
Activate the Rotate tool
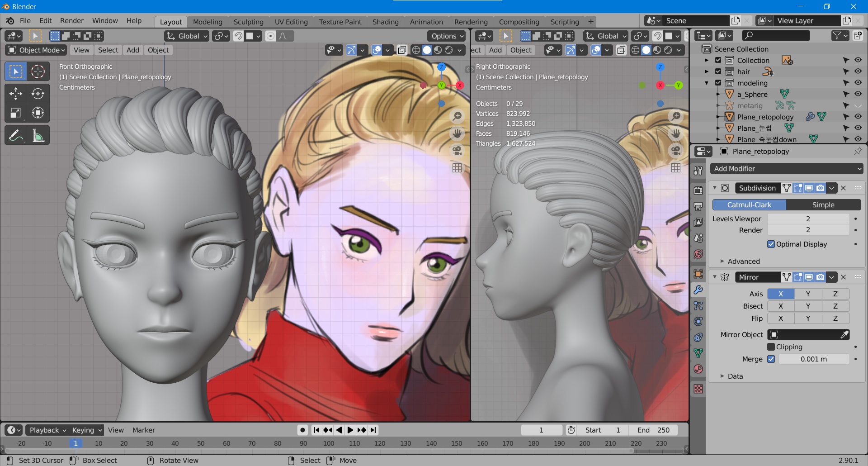(x=38, y=94)
